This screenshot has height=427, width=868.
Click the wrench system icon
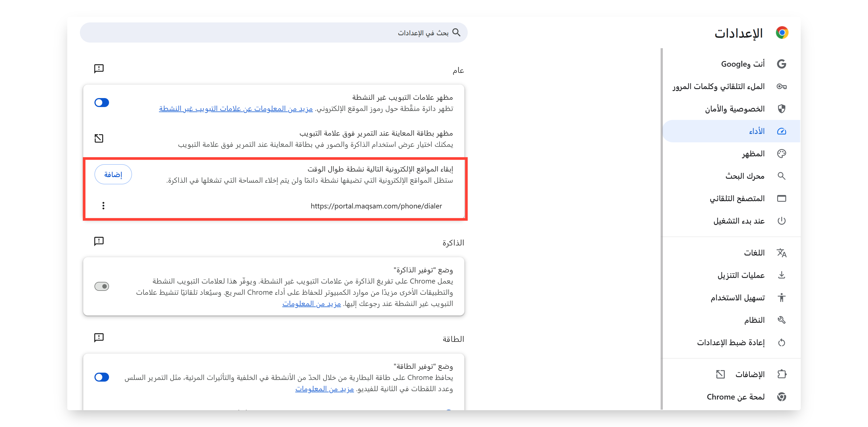pos(781,320)
